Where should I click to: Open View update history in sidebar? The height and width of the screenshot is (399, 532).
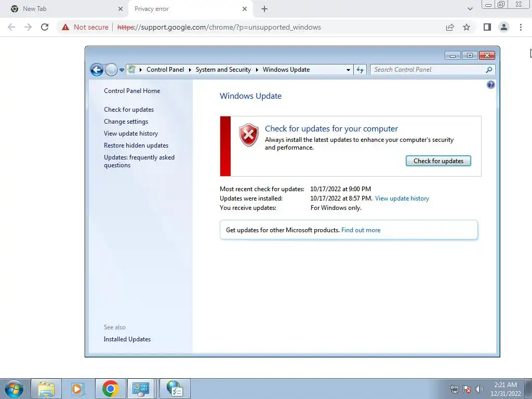coord(131,134)
